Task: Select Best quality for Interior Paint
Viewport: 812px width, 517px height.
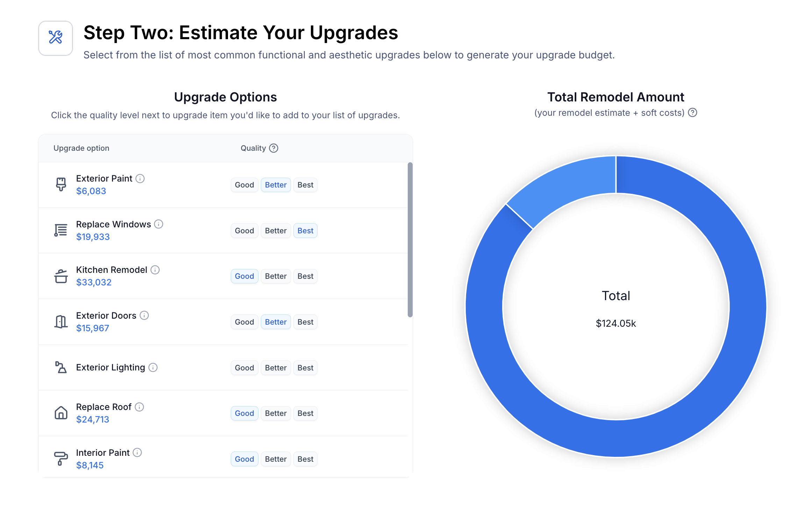Action: coord(305,459)
